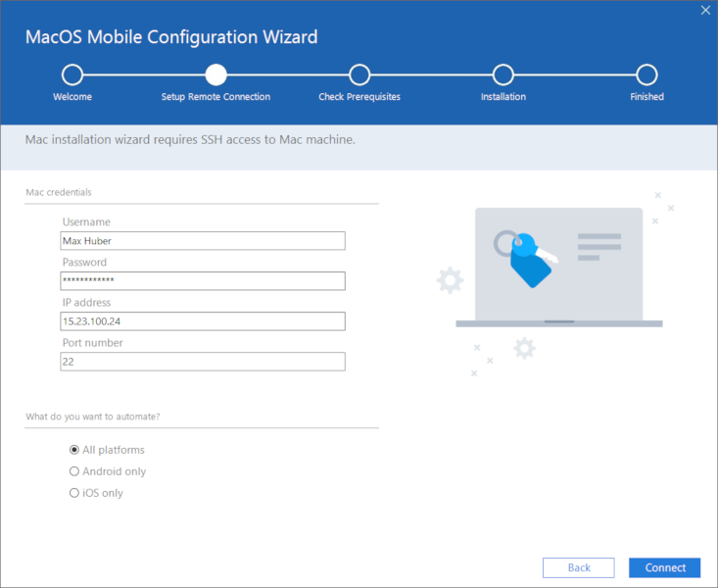The image size is (718, 588).
Task: Click the Connect button
Action: [665, 567]
